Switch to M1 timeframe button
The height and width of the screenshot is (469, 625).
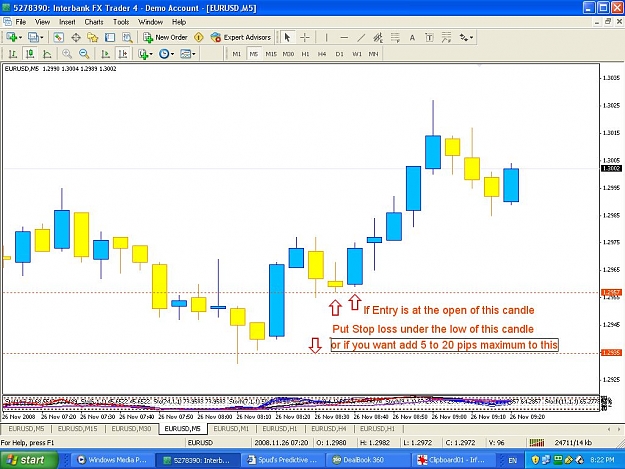coord(237,54)
